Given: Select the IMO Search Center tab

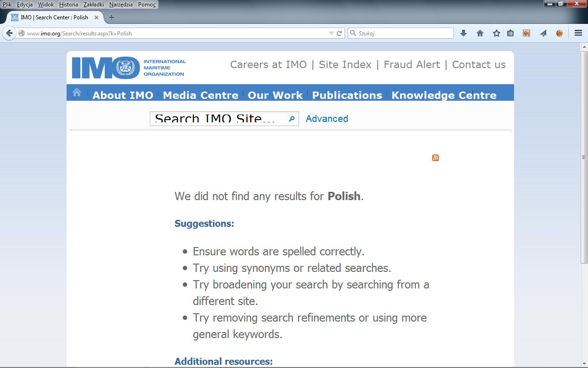Looking at the screenshot, I should (x=54, y=17).
